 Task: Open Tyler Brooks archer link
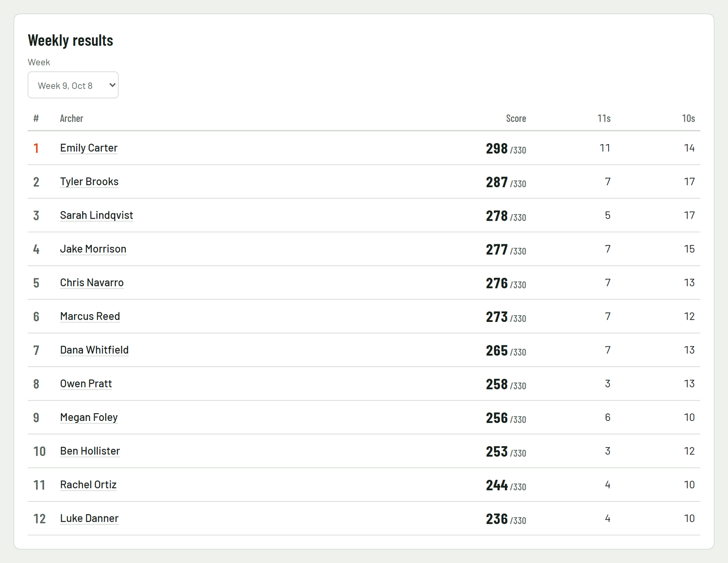coord(89,181)
